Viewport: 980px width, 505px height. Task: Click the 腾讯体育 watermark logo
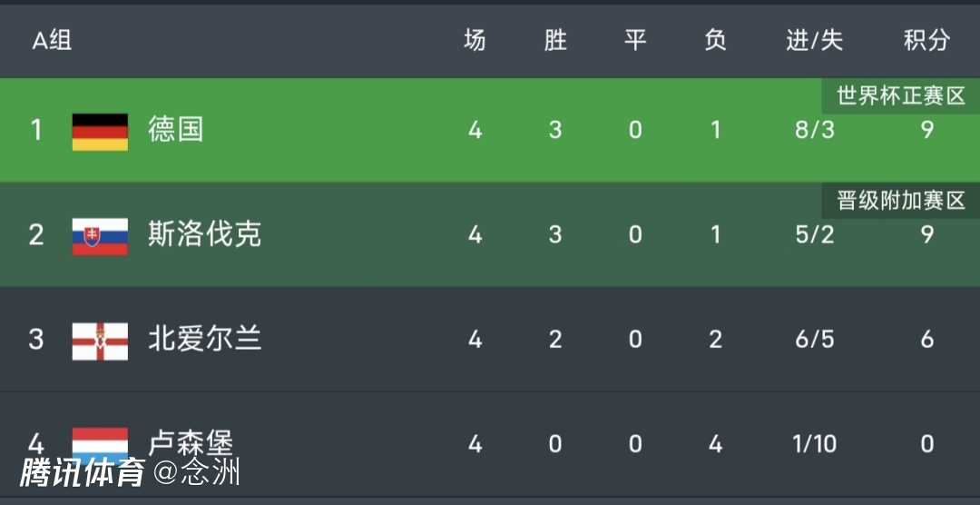point(83,473)
